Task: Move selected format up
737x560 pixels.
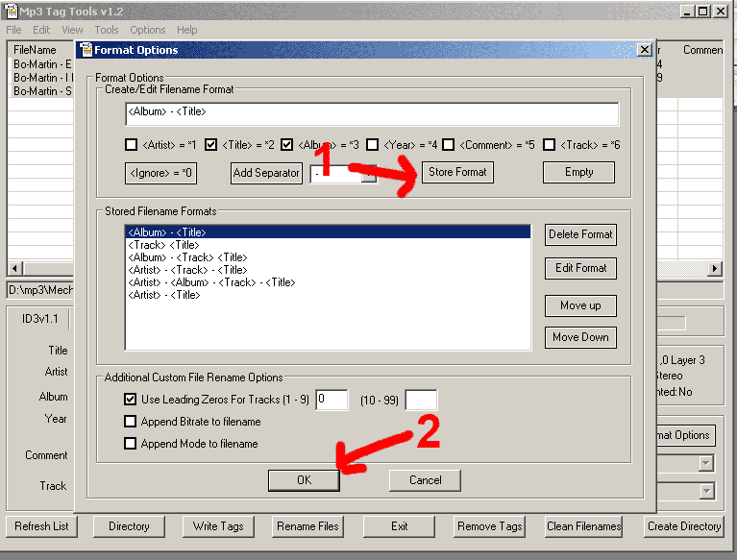Action: tap(580, 305)
